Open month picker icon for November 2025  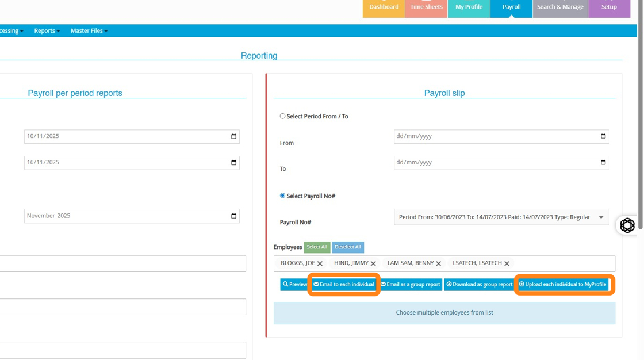coord(233,216)
